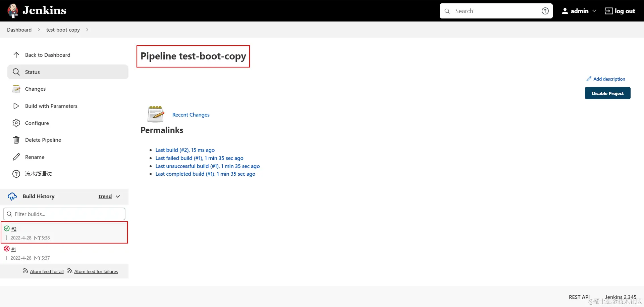The height and width of the screenshot is (307, 644).
Task: Expand the Dashboard breadcrumb chevron
Action: click(x=39, y=30)
